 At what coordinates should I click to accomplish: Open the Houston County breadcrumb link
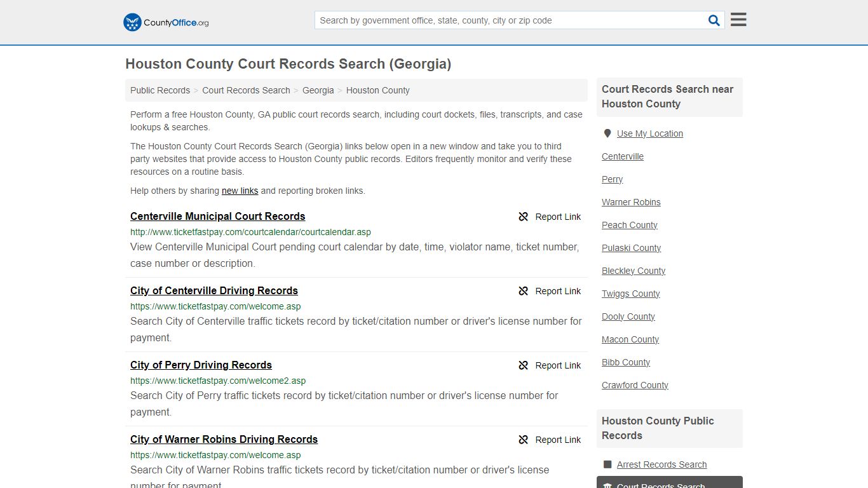pos(377,90)
